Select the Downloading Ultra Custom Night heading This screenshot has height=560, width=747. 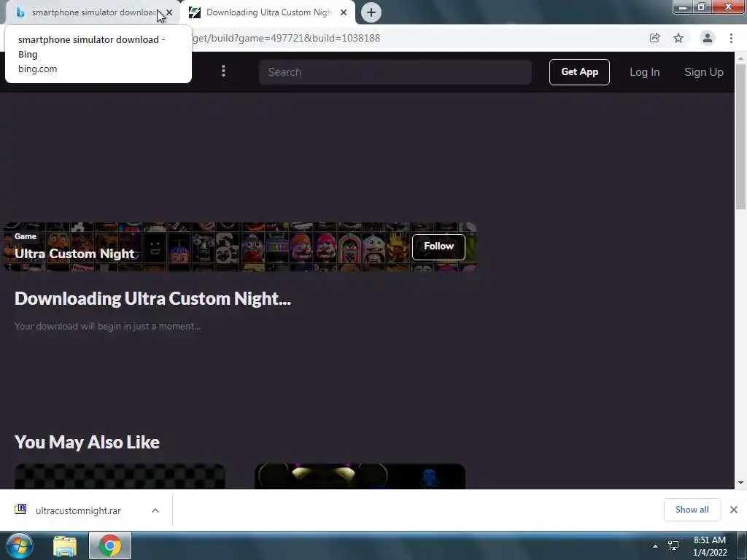(x=152, y=298)
